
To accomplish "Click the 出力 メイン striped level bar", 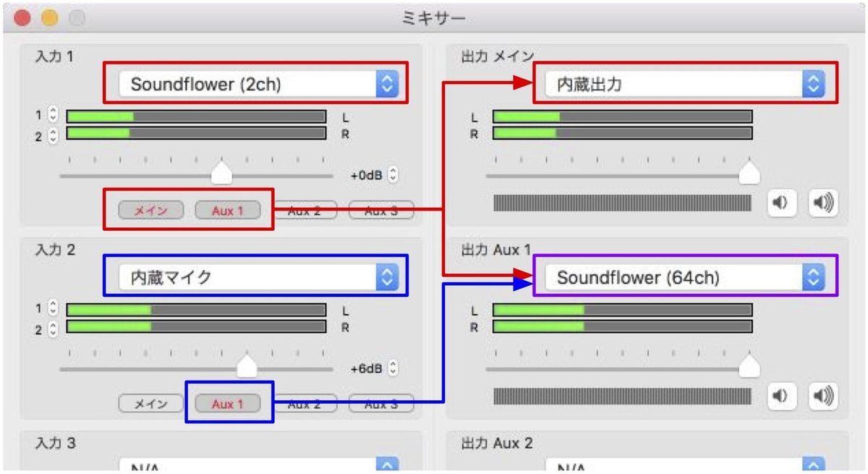I will [623, 203].
